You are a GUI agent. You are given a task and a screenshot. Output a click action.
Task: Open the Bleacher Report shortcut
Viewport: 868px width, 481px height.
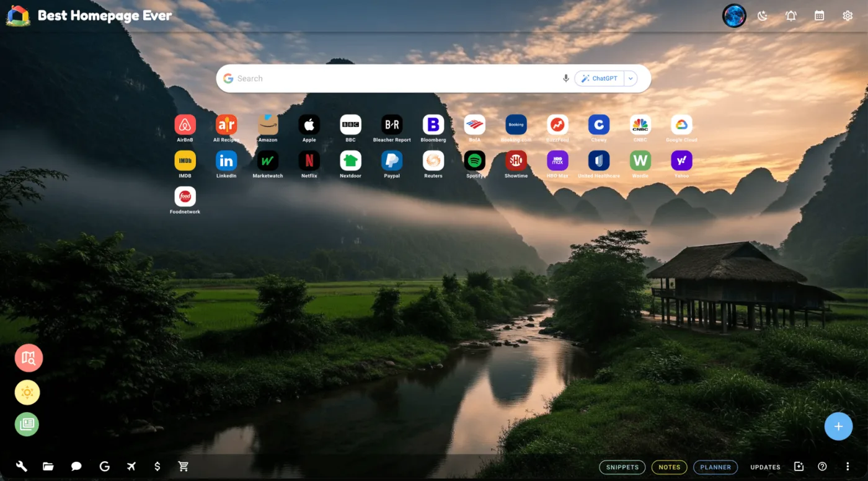(392, 125)
